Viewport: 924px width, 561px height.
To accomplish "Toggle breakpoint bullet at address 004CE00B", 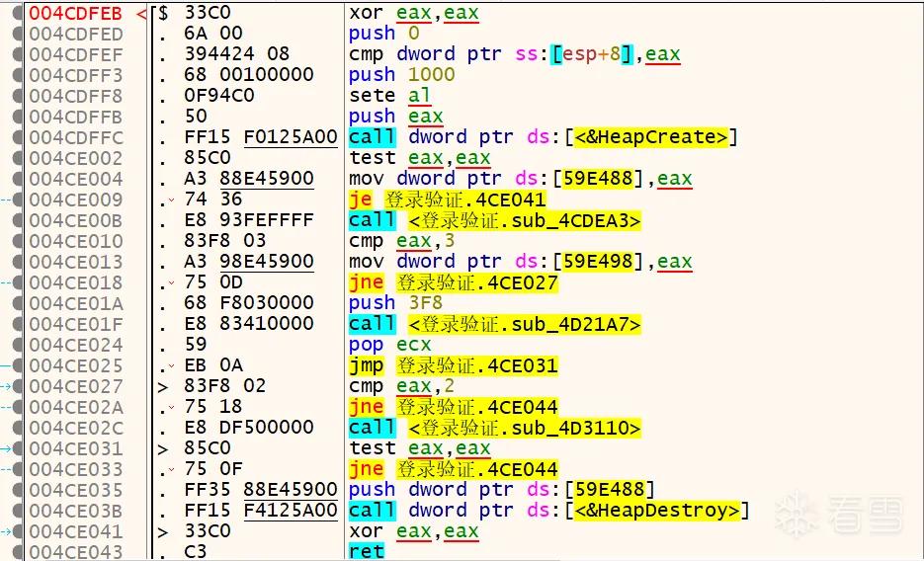I will (18, 220).
